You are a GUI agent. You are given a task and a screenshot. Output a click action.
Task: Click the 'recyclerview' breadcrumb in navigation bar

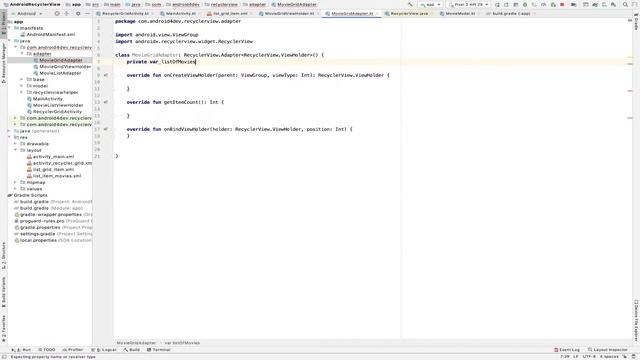point(221,4)
